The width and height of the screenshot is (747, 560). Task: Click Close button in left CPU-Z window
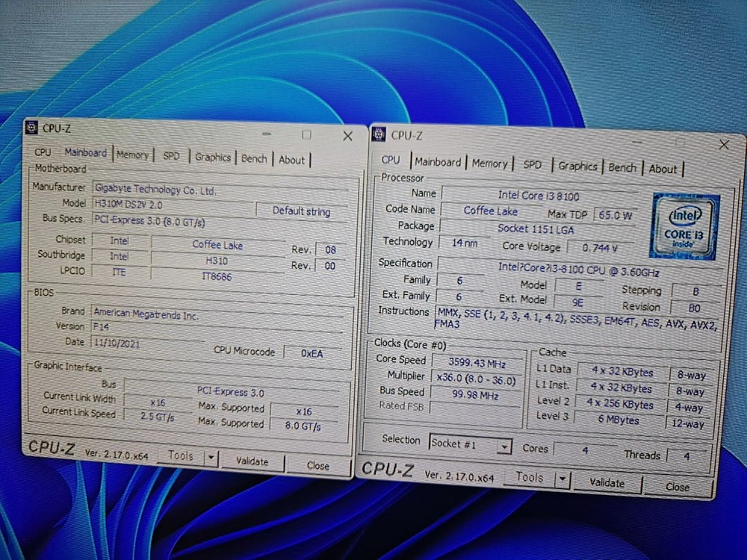317,466
